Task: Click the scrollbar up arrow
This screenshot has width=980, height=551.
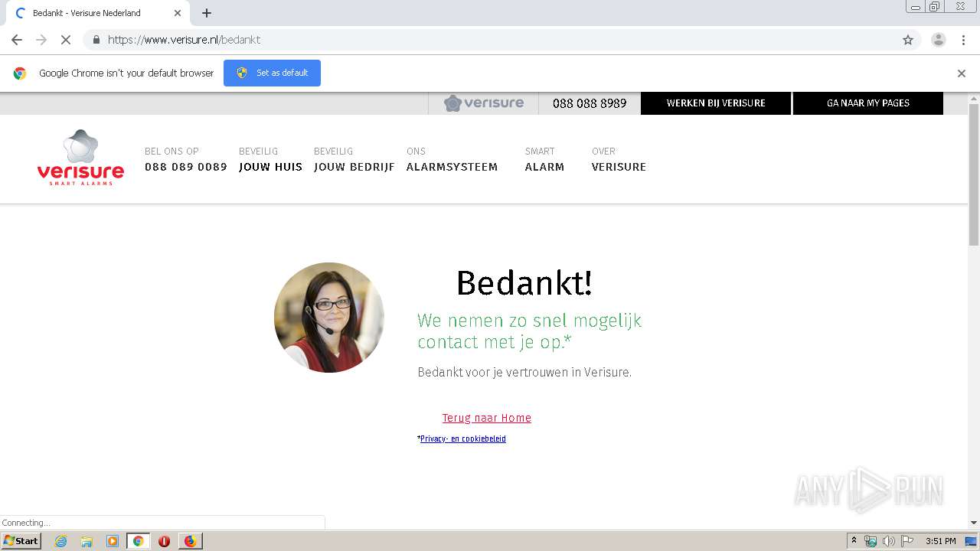Action: click(974, 98)
